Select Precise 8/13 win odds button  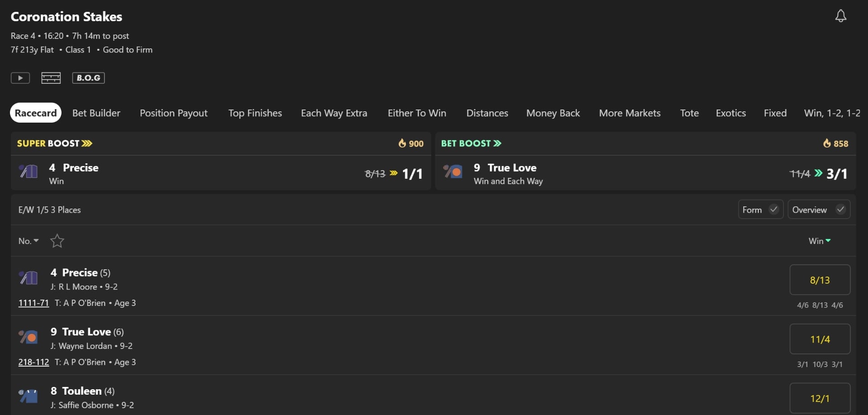click(x=820, y=280)
